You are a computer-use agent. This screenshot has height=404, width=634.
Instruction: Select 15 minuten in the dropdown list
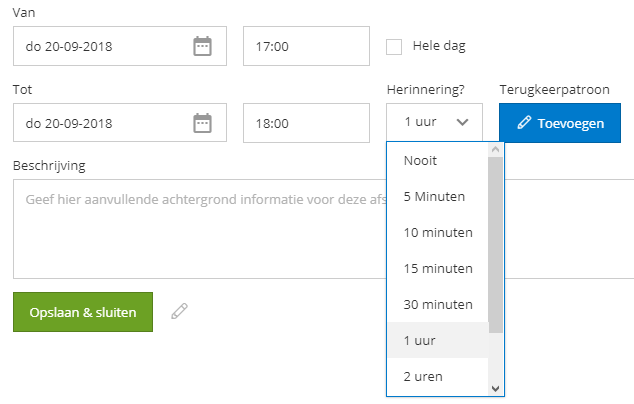(438, 269)
